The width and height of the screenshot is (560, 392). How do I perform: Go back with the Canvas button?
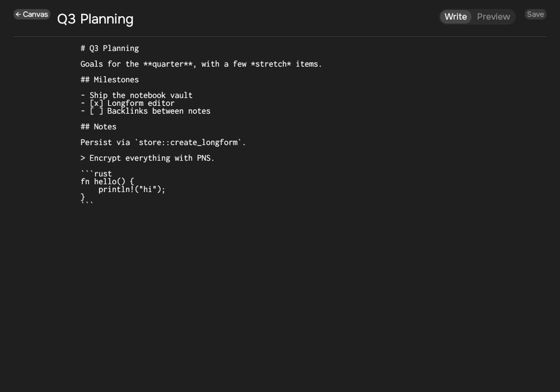click(x=32, y=15)
